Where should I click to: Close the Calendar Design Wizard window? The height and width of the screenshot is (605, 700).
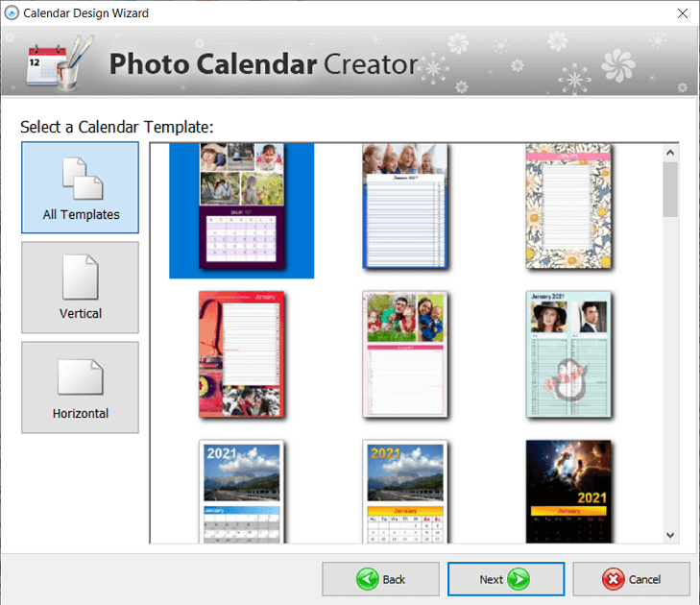click(x=682, y=13)
